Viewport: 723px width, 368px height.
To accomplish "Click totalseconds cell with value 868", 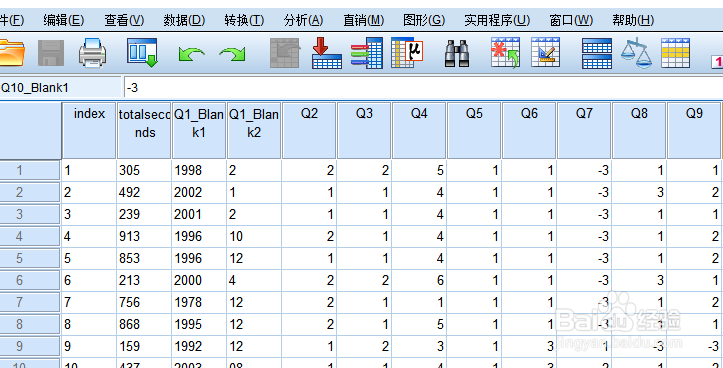I will tap(144, 324).
